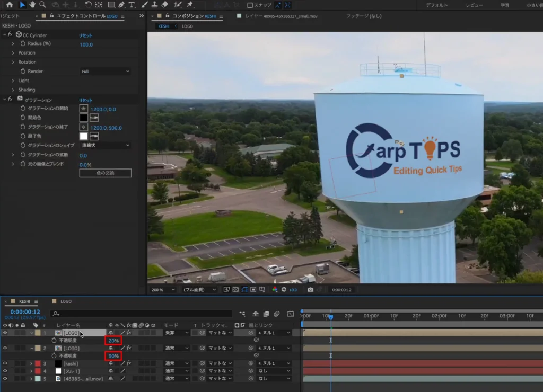Toggle the CC Cylinder fx effect switch
The image size is (543, 392).
(10, 34)
